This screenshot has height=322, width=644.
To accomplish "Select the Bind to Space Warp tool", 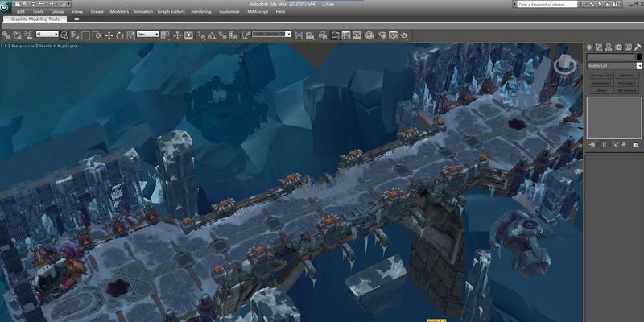I will [x=28, y=35].
